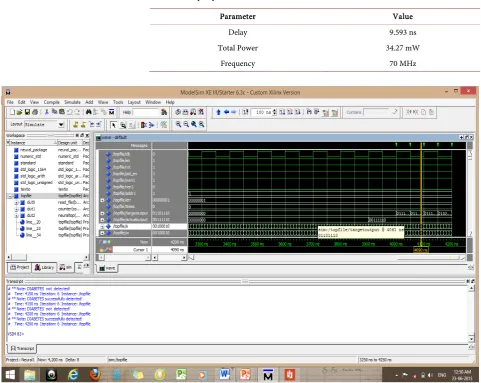Click the Open folder toolbar icon
The width and height of the screenshot is (481, 383).
coord(19,112)
